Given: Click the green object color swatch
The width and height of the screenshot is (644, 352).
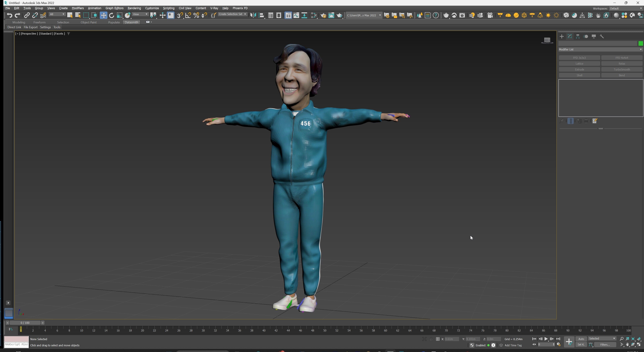Looking at the screenshot, I should pyautogui.click(x=640, y=44).
